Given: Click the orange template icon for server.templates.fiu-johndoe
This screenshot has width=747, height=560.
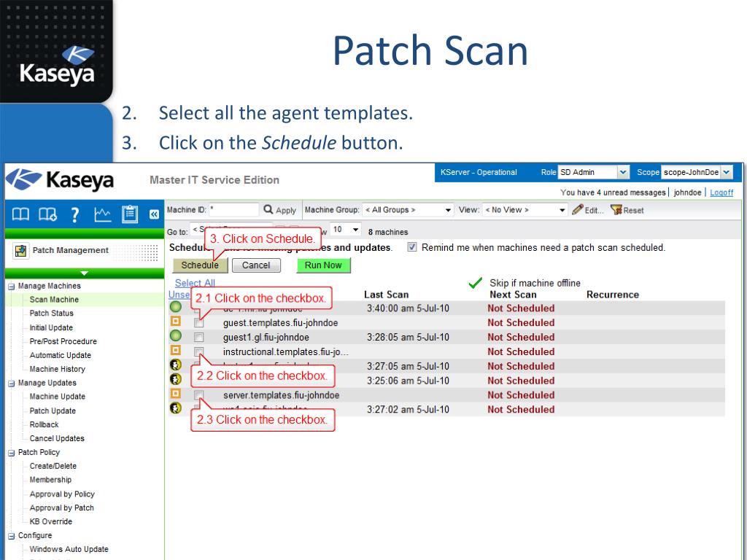Looking at the screenshot, I should point(176,394).
